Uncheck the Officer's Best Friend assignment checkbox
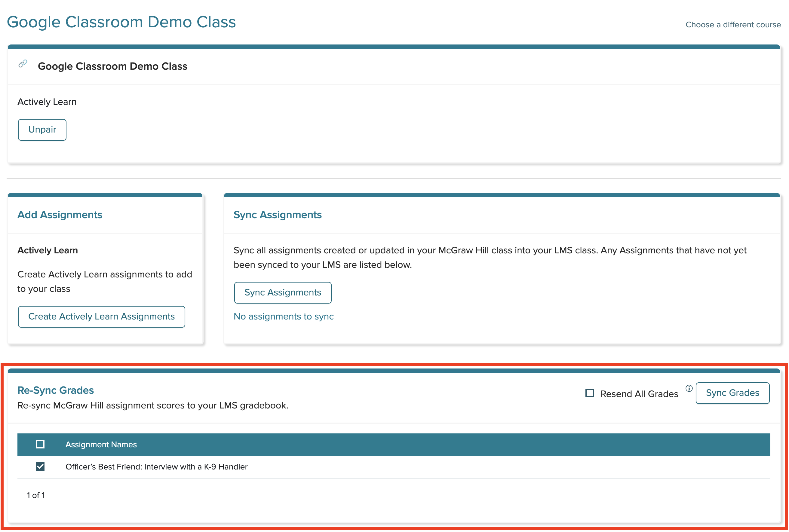The image size is (789, 532). click(40, 466)
